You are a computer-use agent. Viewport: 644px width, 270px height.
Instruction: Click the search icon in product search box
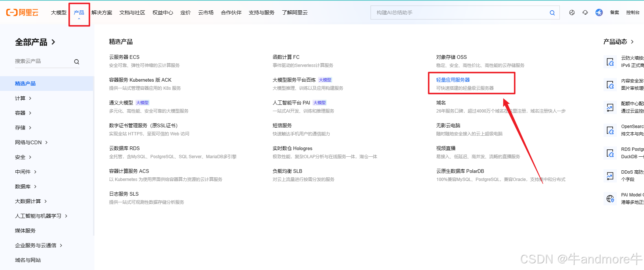pos(76,62)
